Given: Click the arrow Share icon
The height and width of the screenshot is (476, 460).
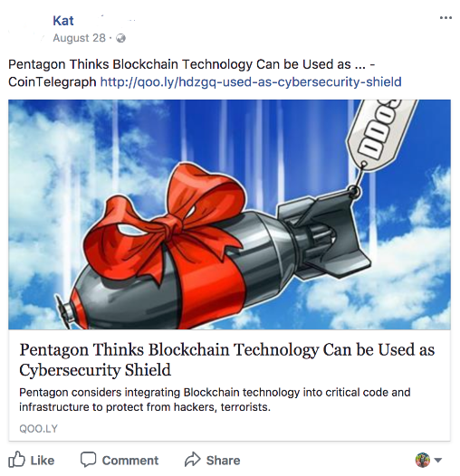Looking at the screenshot, I should [193, 460].
